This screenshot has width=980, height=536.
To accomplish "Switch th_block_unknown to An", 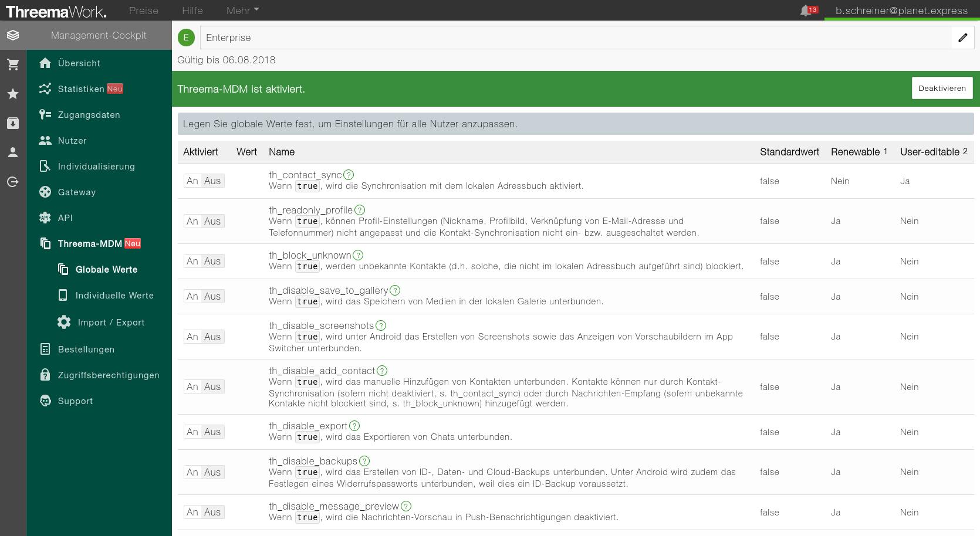I will 192,261.
